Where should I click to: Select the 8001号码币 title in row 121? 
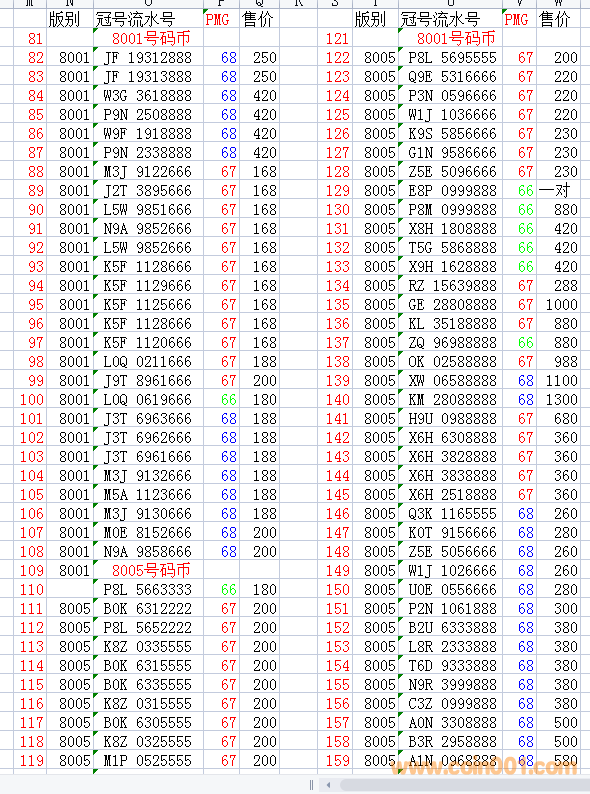pos(451,38)
